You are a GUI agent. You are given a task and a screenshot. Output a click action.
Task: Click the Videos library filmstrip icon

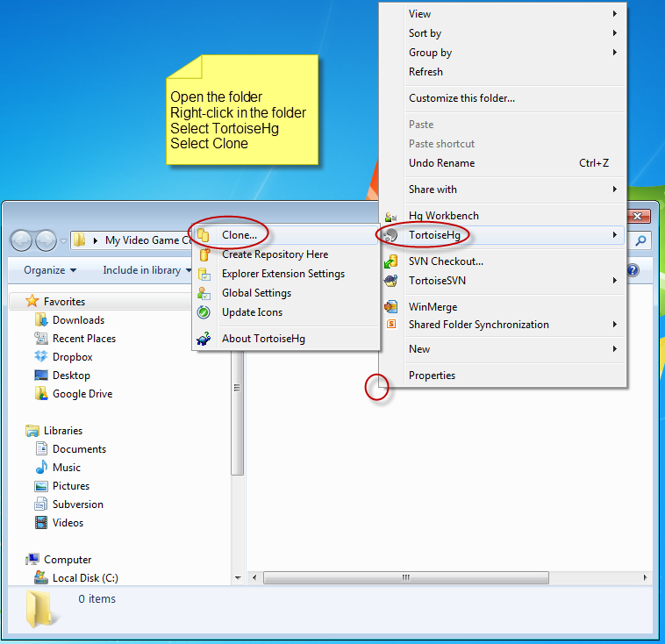(41, 523)
